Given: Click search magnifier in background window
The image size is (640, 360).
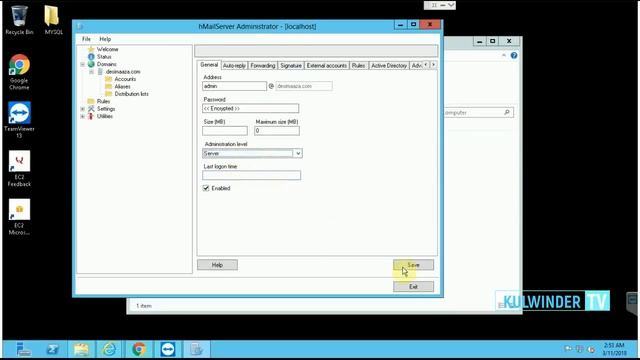Looking at the screenshot, I should pyautogui.click(x=507, y=112).
